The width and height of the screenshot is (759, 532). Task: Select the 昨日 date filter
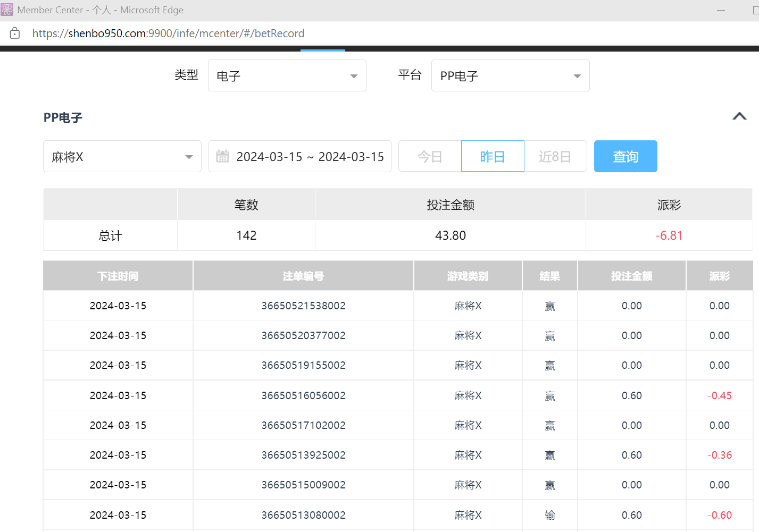point(493,156)
